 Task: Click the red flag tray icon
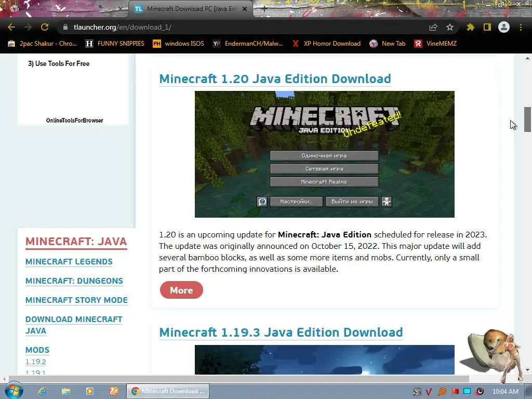point(455,392)
